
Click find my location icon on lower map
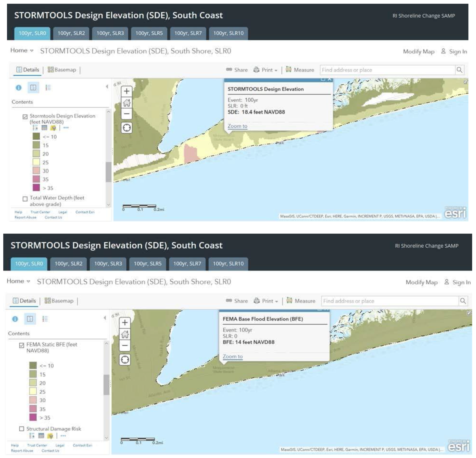tap(125, 359)
